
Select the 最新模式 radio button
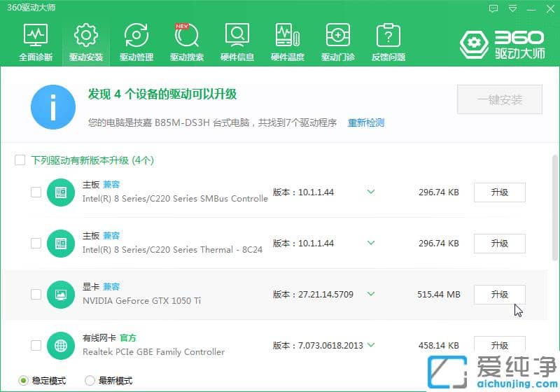pos(90,380)
